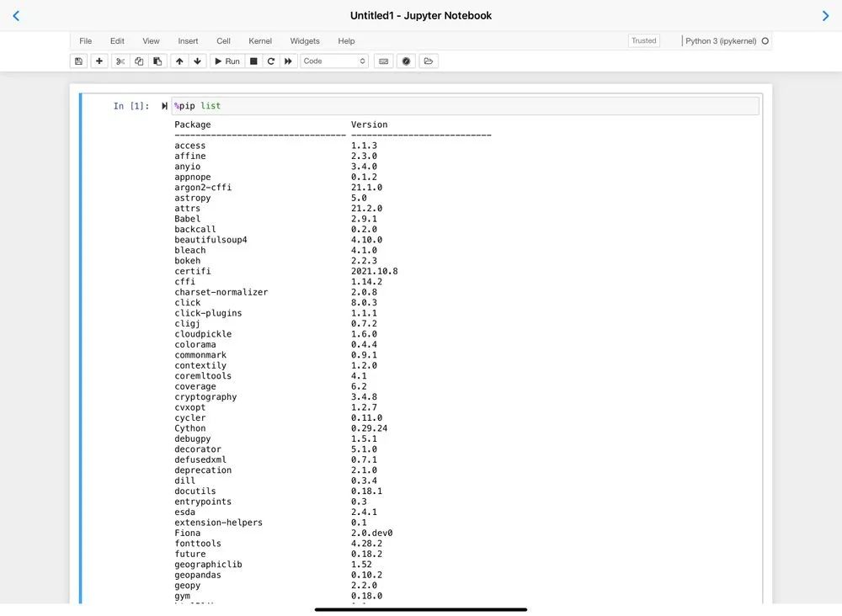The width and height of the screenshot is (842, 616).
Task: Open the Kernel menu
Action: click(260, 40)
